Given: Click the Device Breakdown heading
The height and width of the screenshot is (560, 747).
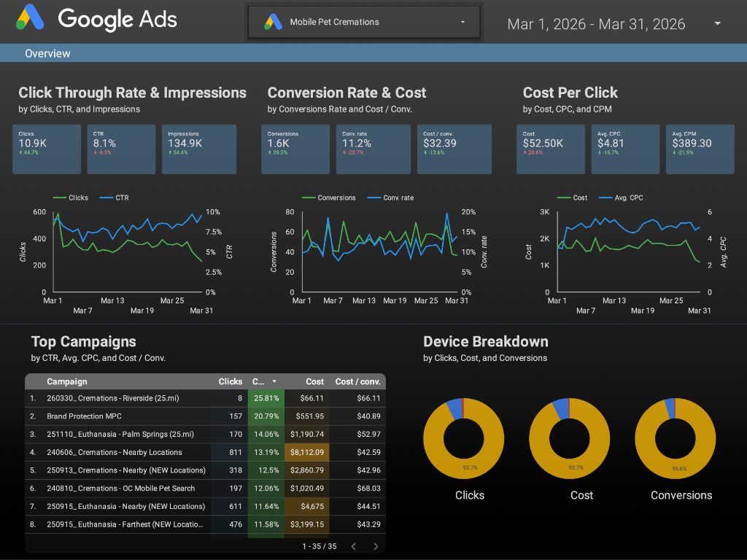Looking at the screenshot, I should pyautogui.click(x=485, y=341).
